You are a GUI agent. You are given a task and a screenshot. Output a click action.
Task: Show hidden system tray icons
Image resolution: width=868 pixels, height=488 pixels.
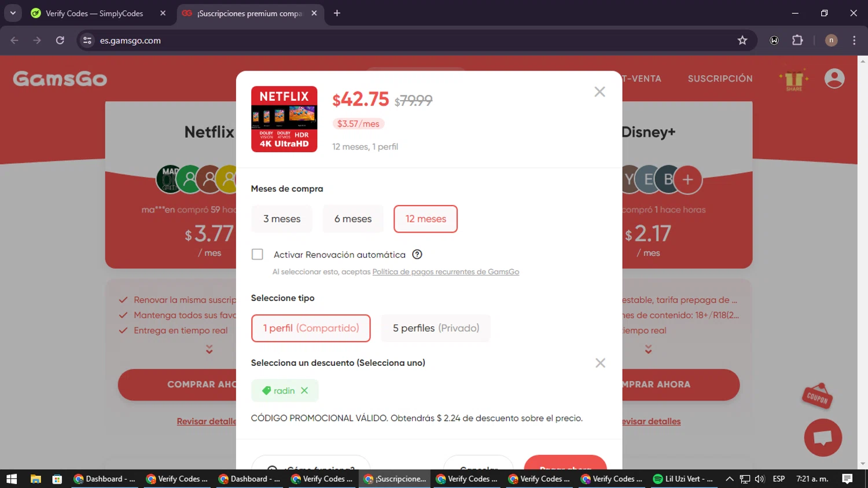click(x=729, y=479)
